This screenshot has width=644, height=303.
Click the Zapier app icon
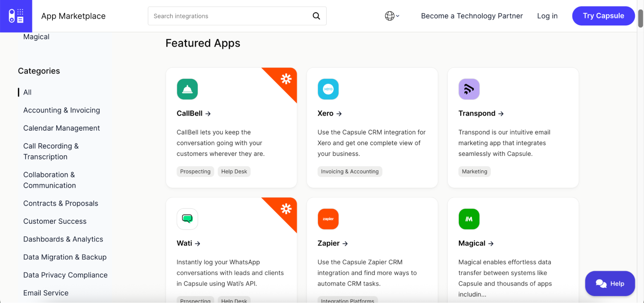point(328,219)
